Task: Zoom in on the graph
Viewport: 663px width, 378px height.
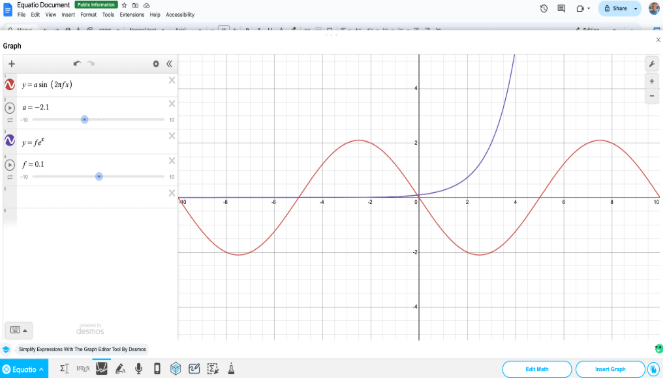Action: (x=652, y=81)
